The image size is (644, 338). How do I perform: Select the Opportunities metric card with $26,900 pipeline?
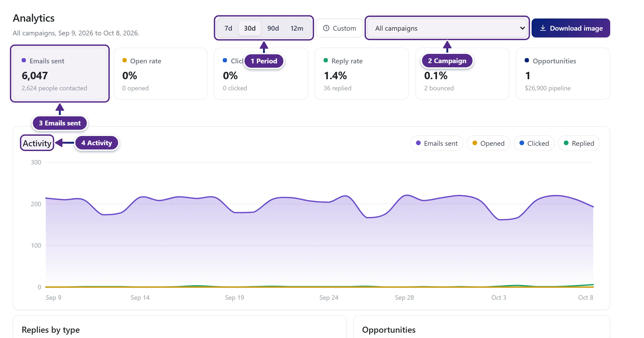(563, 74)
